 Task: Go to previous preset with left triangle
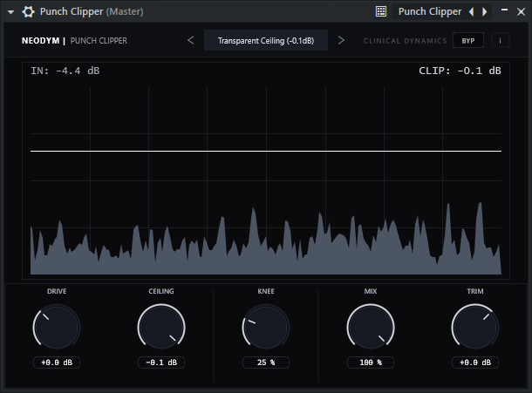click(472, 12)
